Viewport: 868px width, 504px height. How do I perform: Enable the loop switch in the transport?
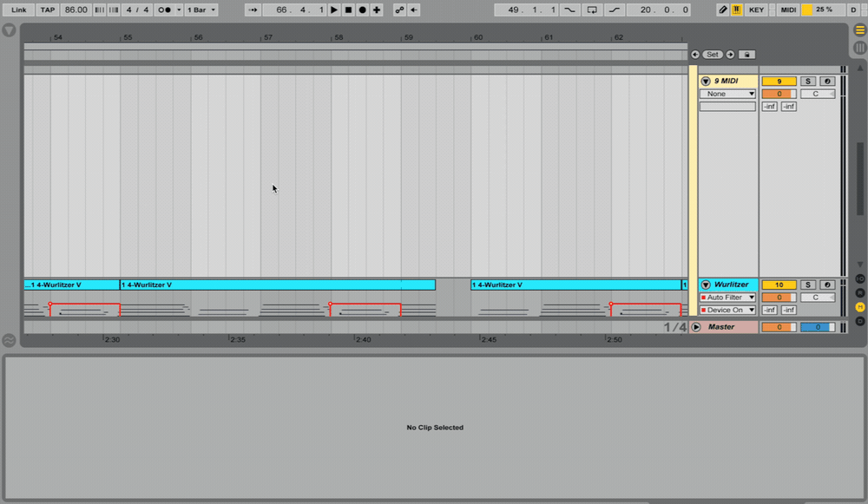click(x=591, y=10)
